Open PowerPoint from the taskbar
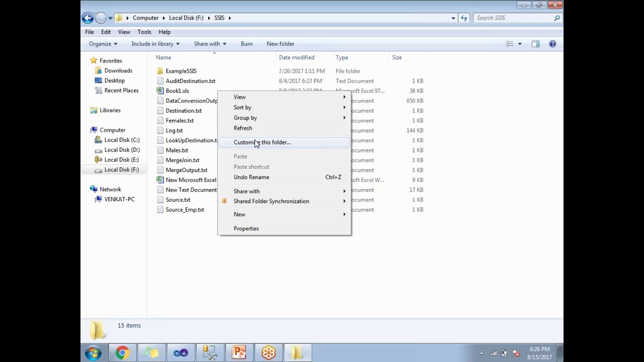Screen dimensions: 644x362 click(x=239, y=353)
